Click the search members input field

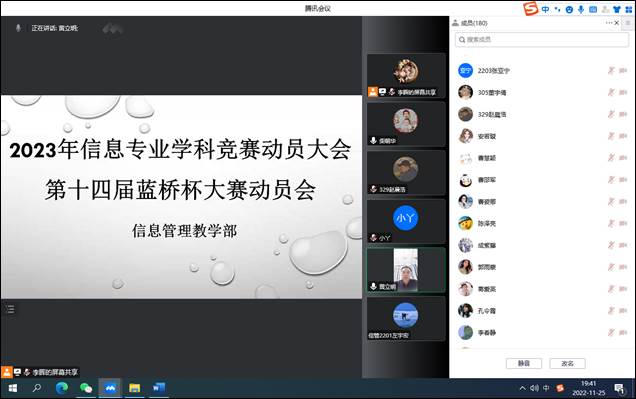[x=542, y=39]
